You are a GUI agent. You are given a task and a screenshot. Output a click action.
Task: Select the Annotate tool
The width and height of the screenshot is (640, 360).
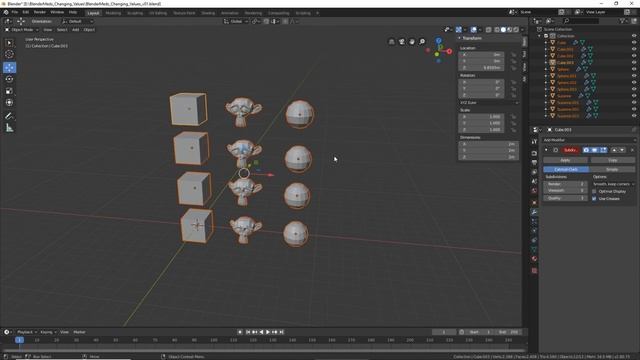coord(9,116)
